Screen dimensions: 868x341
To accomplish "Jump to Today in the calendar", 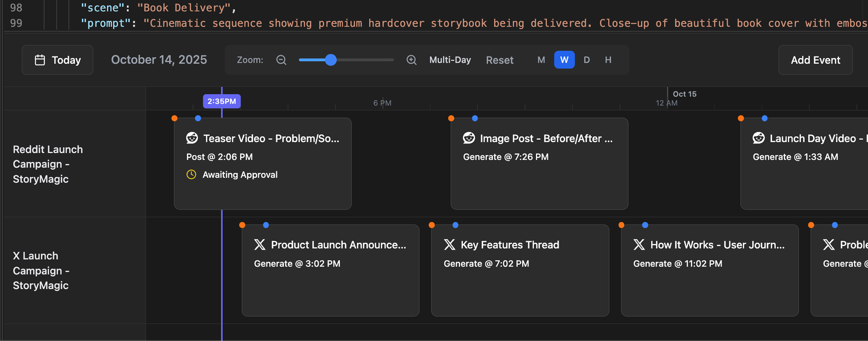I will pos(58,60).
